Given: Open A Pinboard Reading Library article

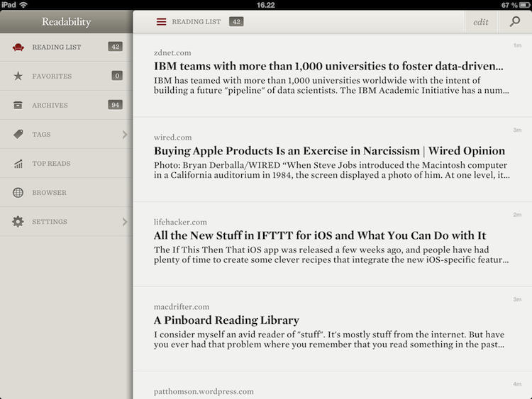Looking at the screenshot, I should [333, 329].
